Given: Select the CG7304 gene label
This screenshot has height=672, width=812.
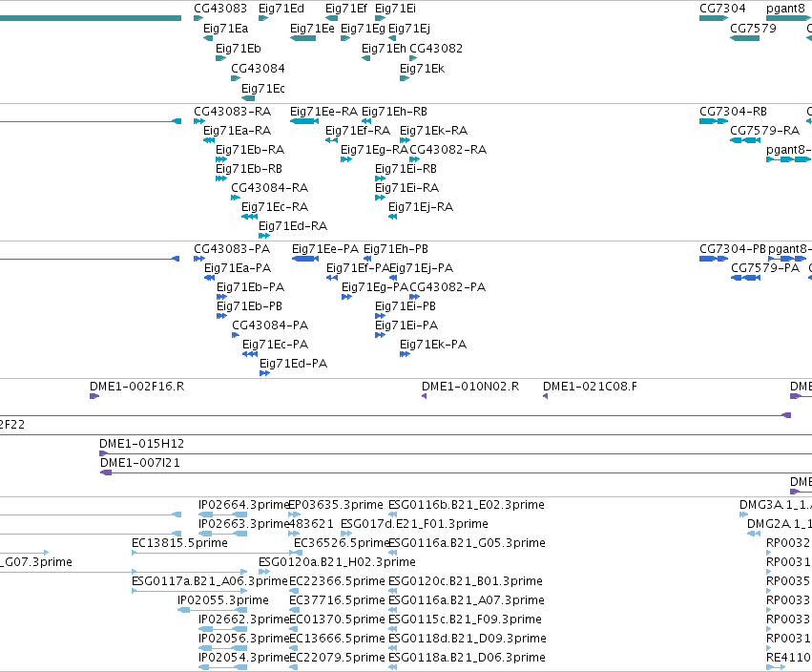Looking at the screenshot, I should click(x=722, y=9).
